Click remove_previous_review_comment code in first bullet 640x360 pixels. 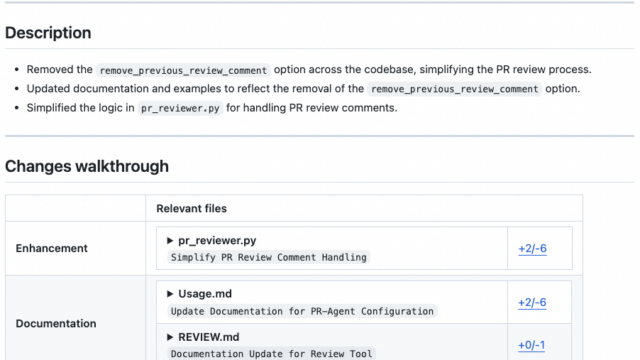point(183,70)
